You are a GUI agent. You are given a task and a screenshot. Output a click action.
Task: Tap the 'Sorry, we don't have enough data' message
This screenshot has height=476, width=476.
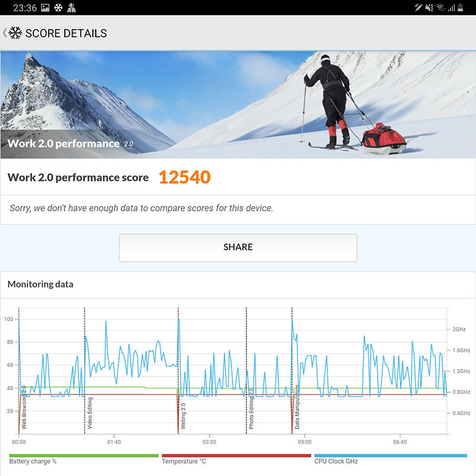click(142, 208)
